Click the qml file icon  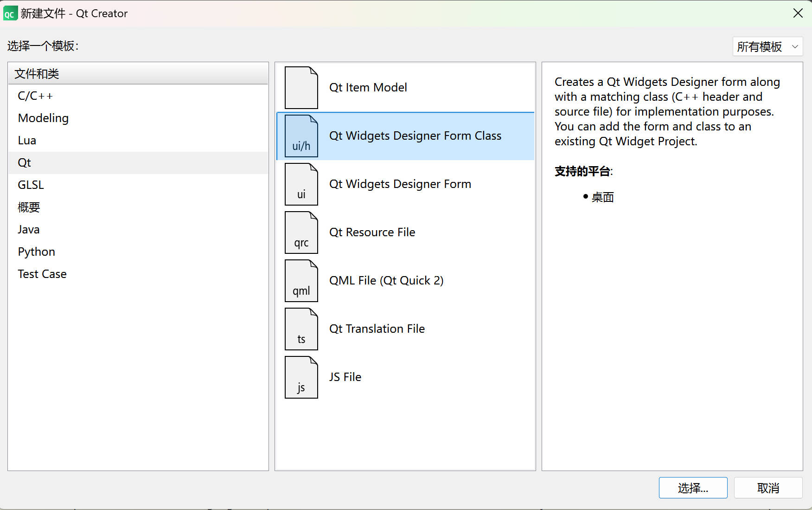[301, 281]
